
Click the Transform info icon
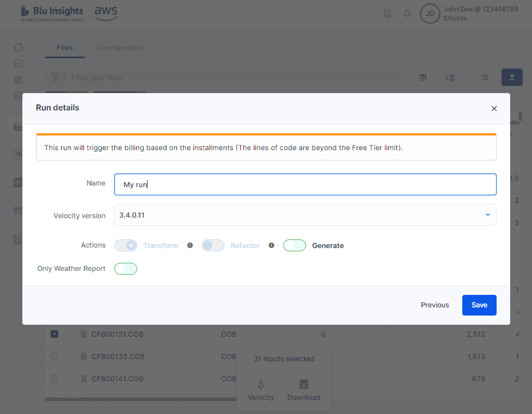pos(190,245)
